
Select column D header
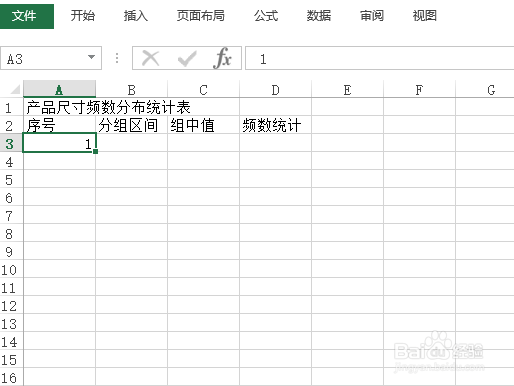coord(276,89)
